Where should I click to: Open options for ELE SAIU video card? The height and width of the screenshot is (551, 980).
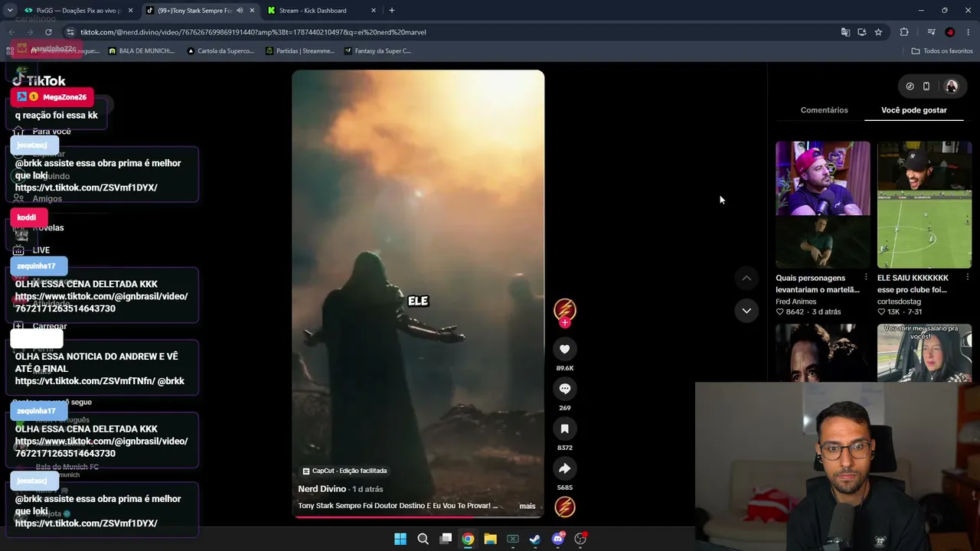968,277
